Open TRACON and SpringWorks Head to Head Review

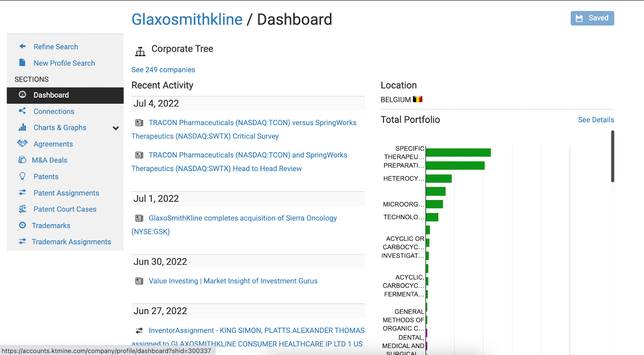[239, 162]
